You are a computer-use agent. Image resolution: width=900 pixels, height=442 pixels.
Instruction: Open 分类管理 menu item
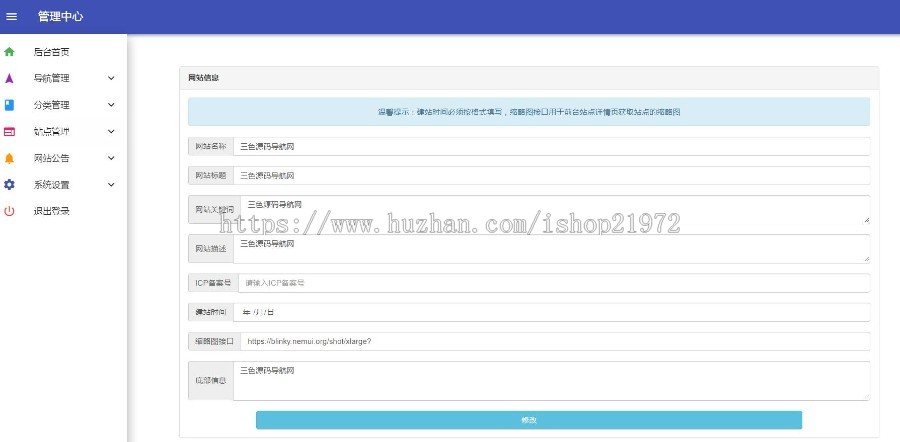(x=52, y=105)
